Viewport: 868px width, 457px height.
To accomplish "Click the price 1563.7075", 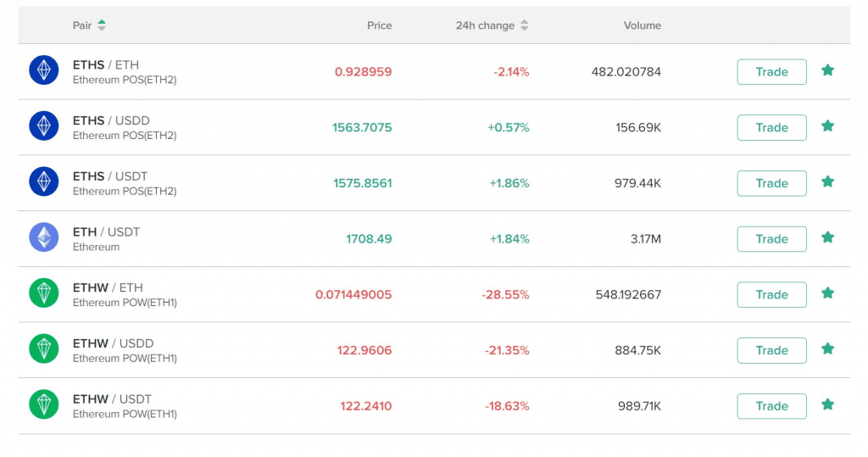I will 362,127.
